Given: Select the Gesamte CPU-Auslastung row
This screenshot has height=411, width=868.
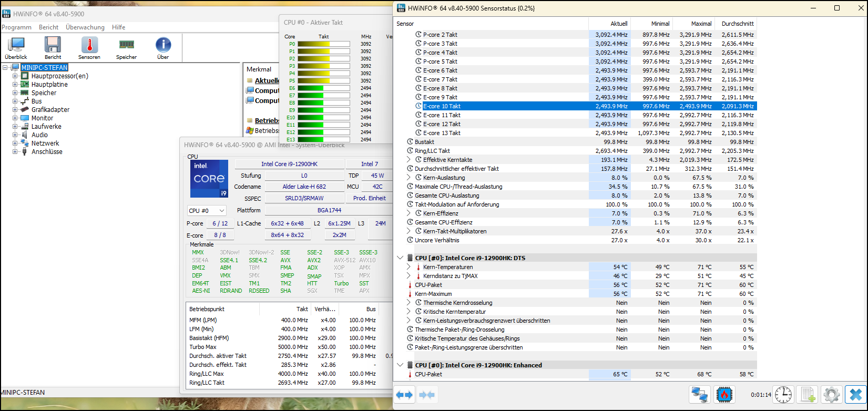Looking at the screenshot, I should pos(576,196).
